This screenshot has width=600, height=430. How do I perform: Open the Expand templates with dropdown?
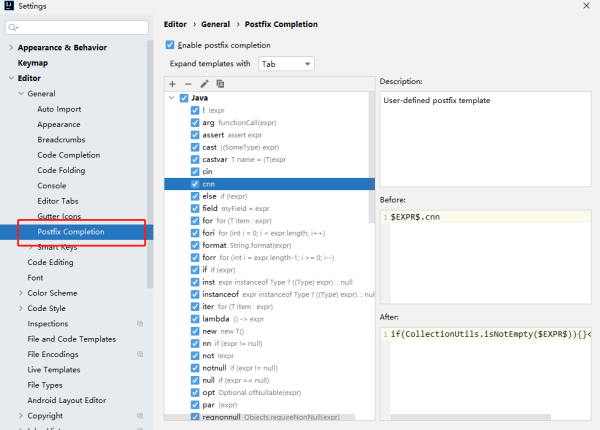point(286,64)
